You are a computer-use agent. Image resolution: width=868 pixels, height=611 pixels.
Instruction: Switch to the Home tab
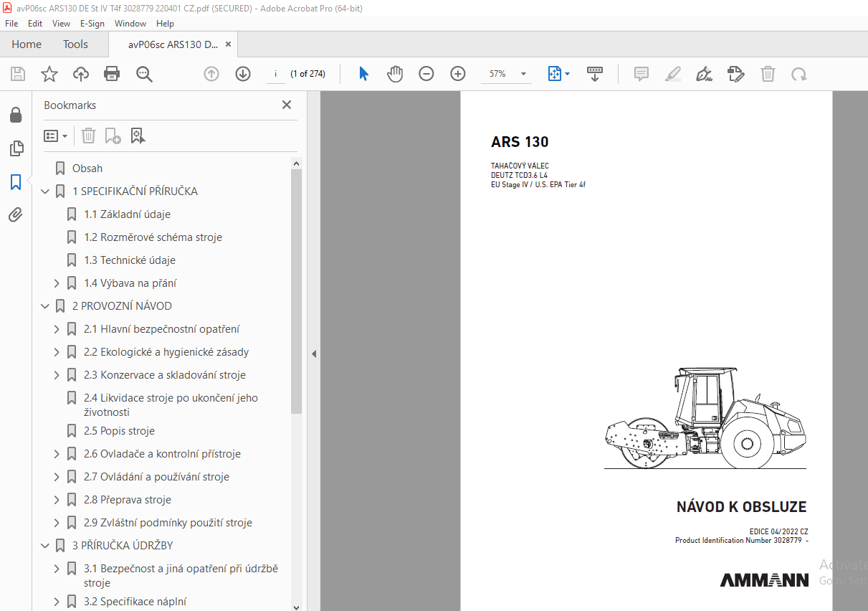(27, 44)
